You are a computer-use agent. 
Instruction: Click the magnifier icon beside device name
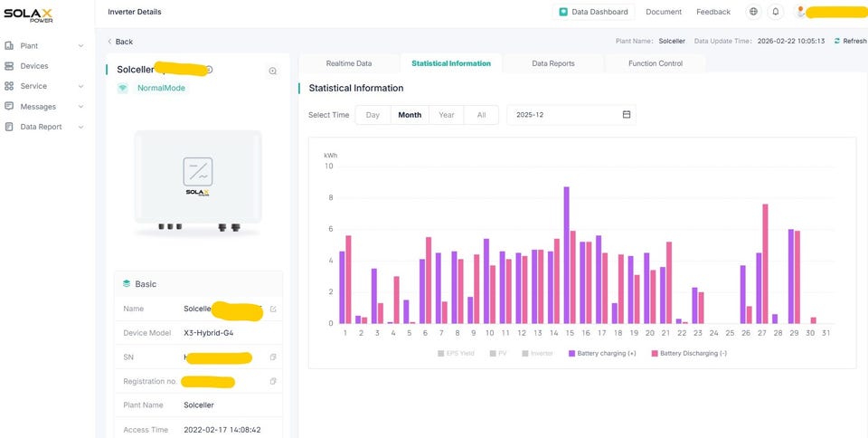coord(273,71)
